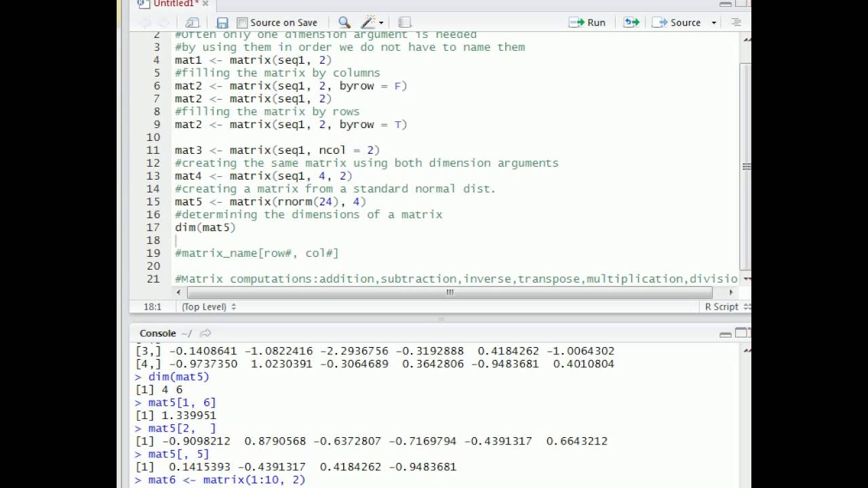Click console output 1.339951
Image resolution: width=868 pixels, height=488 pixels.
[x=189, y=415]
